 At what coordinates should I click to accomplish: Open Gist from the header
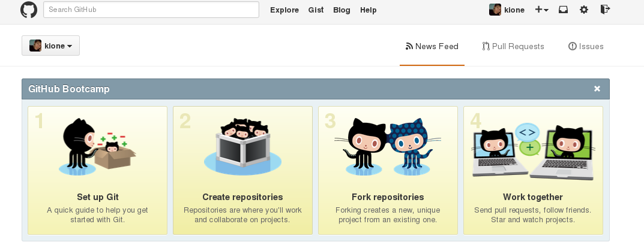[316, 10]
